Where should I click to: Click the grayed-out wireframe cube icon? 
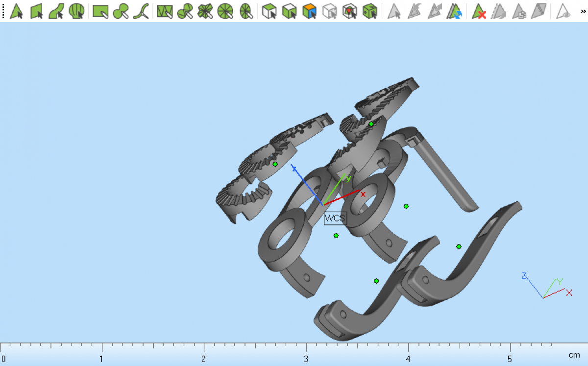coord(330,11)
